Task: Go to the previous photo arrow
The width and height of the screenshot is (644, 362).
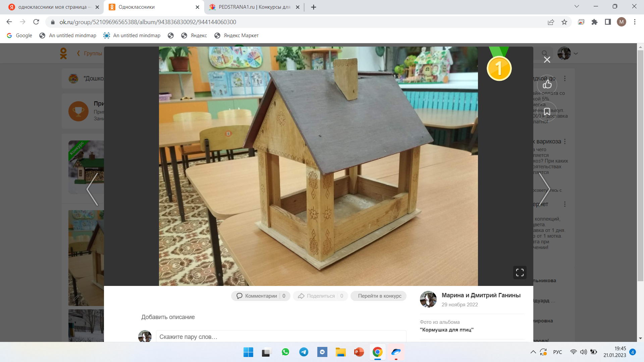Action: click(x=93, y=189)
